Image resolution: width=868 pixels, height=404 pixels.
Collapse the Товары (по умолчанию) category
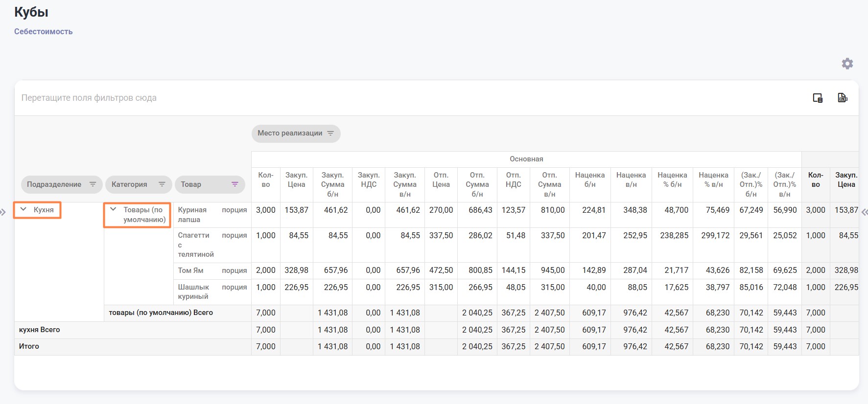(x=113, y=209)
